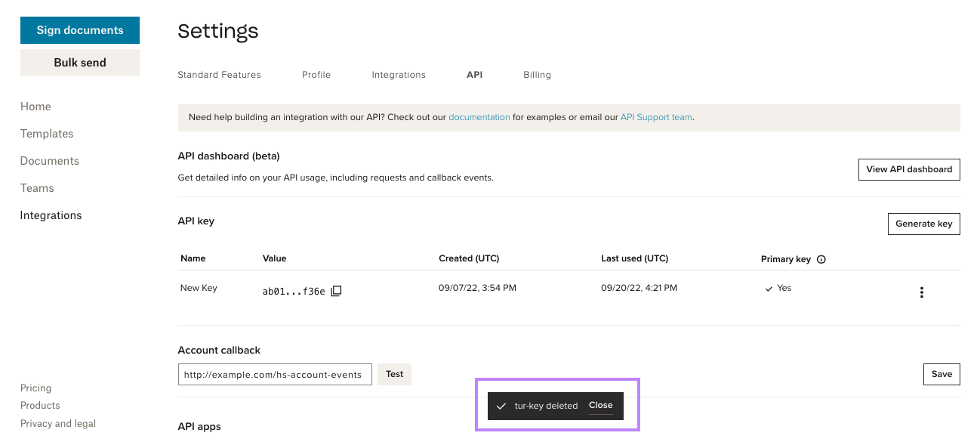Click the Sign documents button

(79, 29)
